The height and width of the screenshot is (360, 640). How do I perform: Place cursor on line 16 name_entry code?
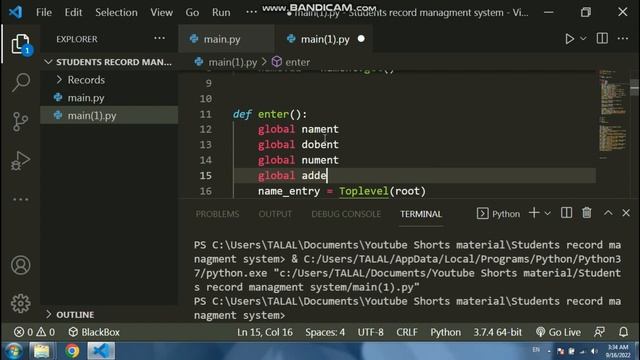click(x=342, y=191)
